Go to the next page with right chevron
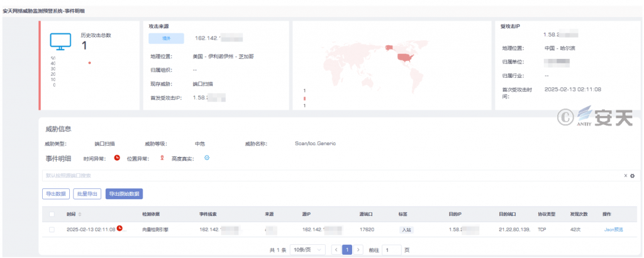The width and height of the screenshot is (644, 258). [x=358, y=249]
